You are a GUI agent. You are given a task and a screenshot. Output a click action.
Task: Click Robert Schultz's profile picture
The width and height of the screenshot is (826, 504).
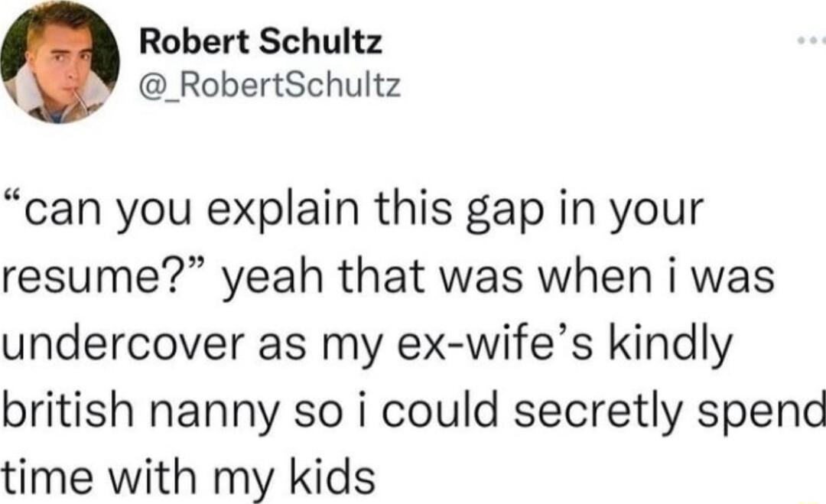[x=60, y=64]
